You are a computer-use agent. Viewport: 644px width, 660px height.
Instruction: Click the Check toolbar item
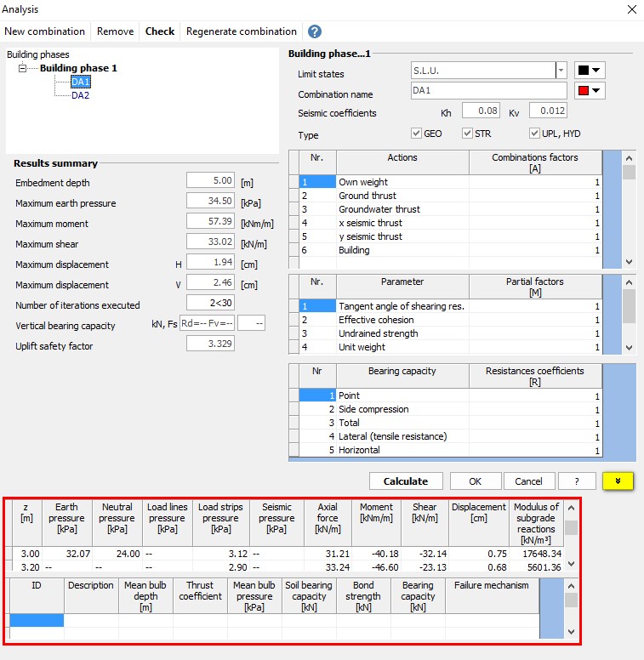pyautogui.click(x=160, y=31)
